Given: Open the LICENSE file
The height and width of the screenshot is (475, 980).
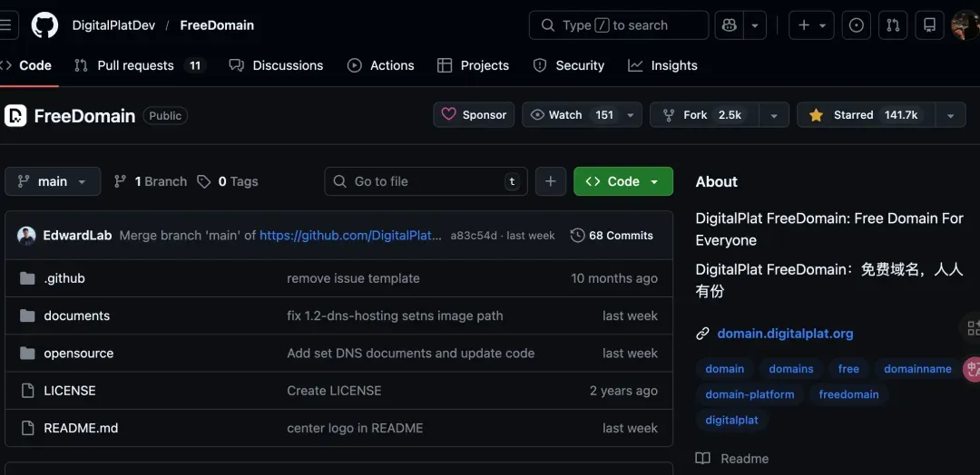Looking at the screenshot, I should 70,391.
